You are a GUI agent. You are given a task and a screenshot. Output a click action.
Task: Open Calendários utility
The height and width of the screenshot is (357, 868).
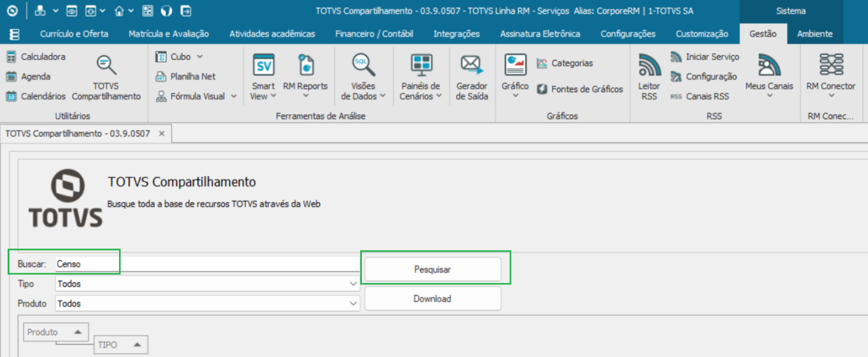pyautogui.click(x=36, y=96)
